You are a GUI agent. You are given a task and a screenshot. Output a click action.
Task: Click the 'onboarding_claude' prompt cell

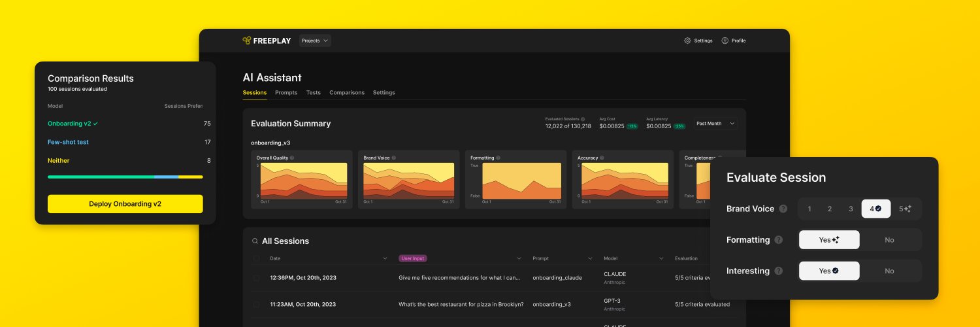click(557, 278)
